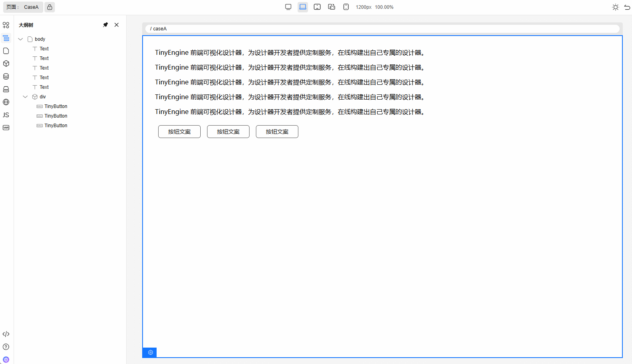Collapse the div node chevron
The height and width of the screenshot is (364, 632).
coord(25,97)
